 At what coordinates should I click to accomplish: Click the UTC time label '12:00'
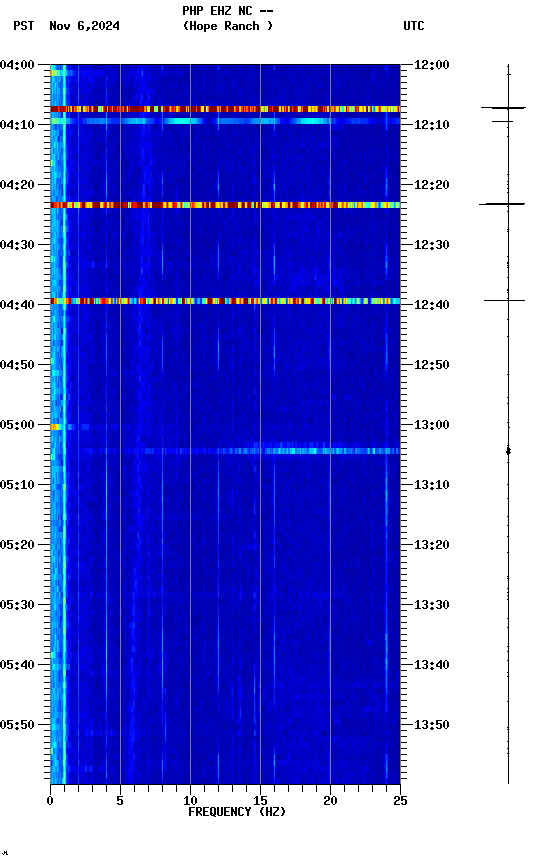pyautogui.click(x=432, y=65)
